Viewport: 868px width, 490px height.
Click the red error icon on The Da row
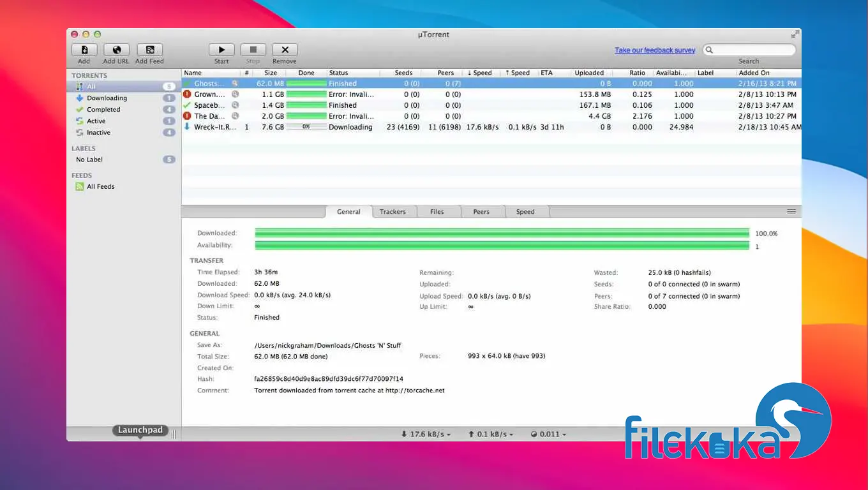tap(187, 116)
